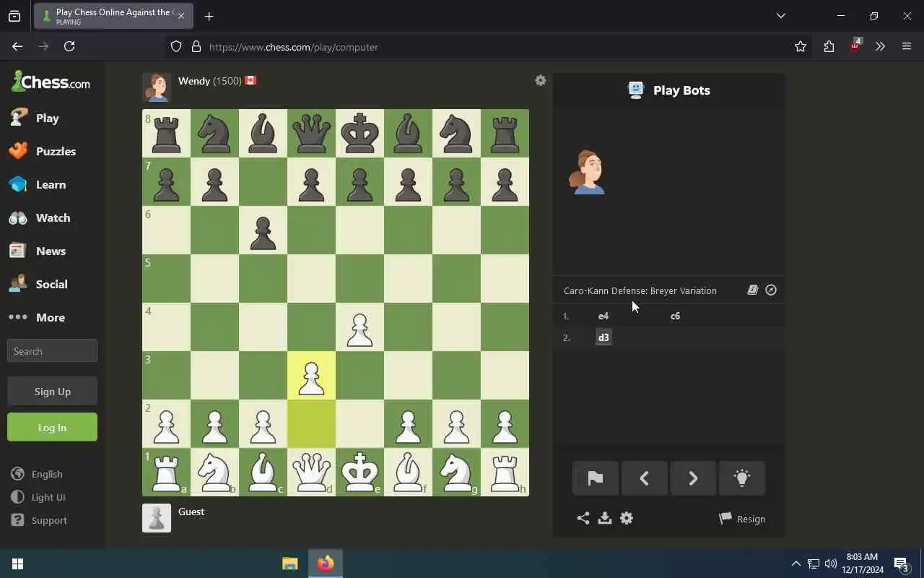This screenshot has width=924, height=578.
Task: Open board settings gear above the board
Action: coord(540,80)
